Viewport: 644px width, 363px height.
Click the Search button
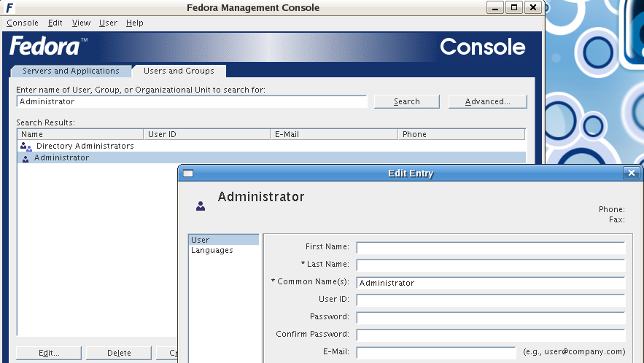click(x=407, y=101)
